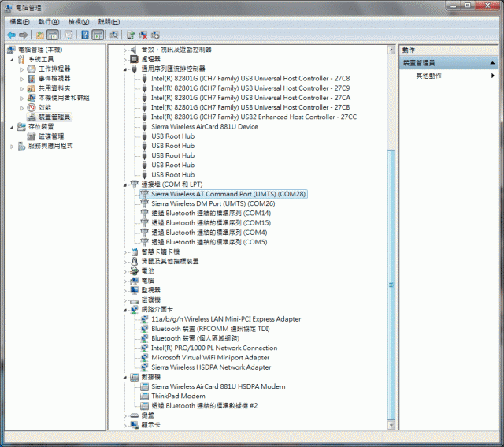Click the Uninstall device red X icon

[143, 35]
